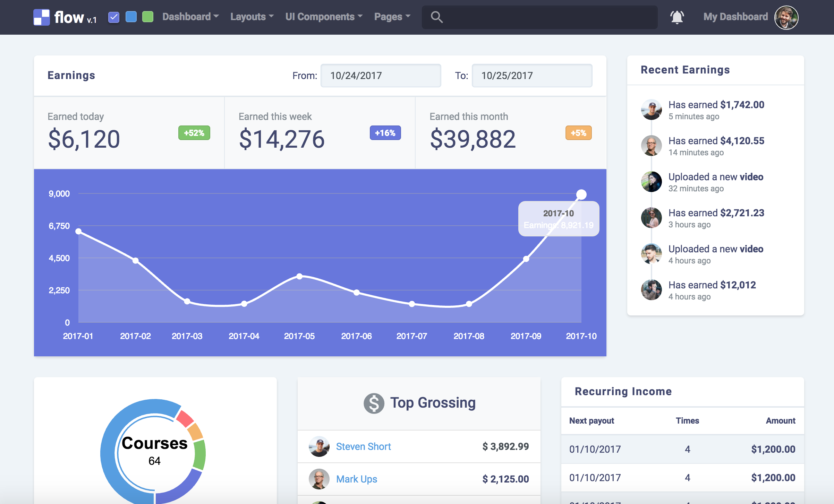The image size is (834, 504).
Task: Open the Pages menu
Action: [x=392, y=17]
